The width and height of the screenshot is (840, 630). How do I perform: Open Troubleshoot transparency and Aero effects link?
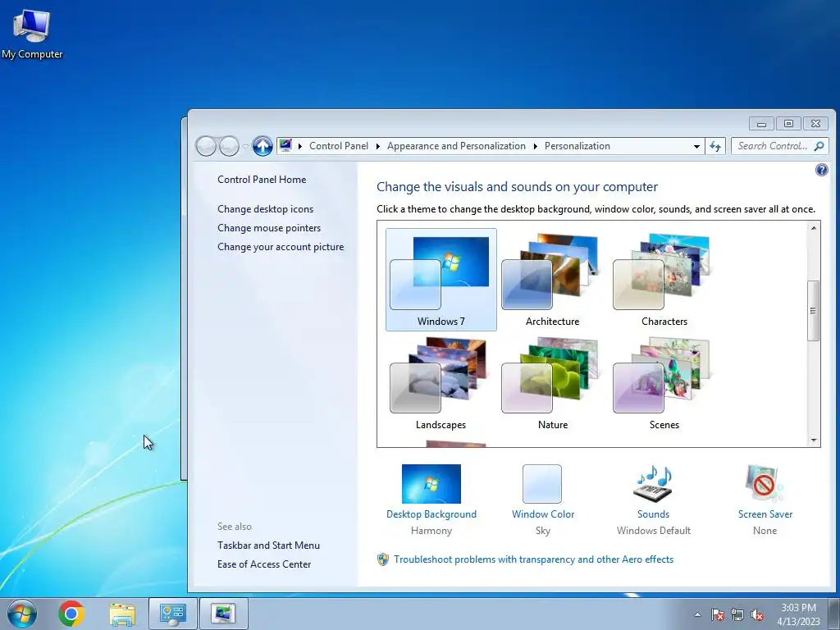coord(533,559)
